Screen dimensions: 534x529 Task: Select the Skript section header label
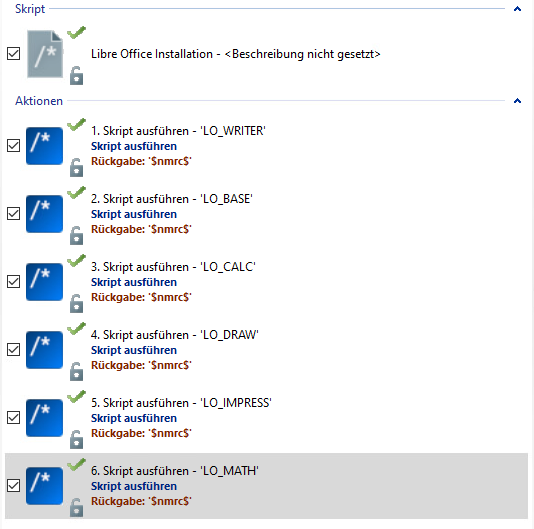[x=30, y=9]
